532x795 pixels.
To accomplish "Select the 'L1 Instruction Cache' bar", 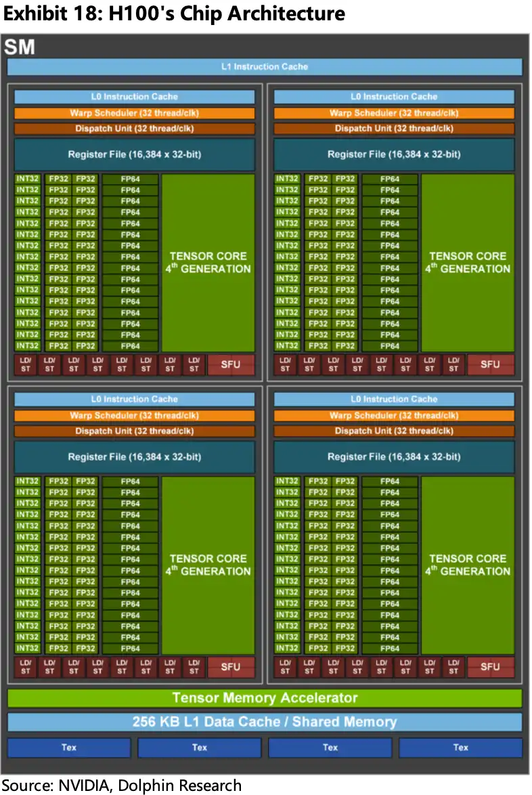I will click(x=265, y=67).
